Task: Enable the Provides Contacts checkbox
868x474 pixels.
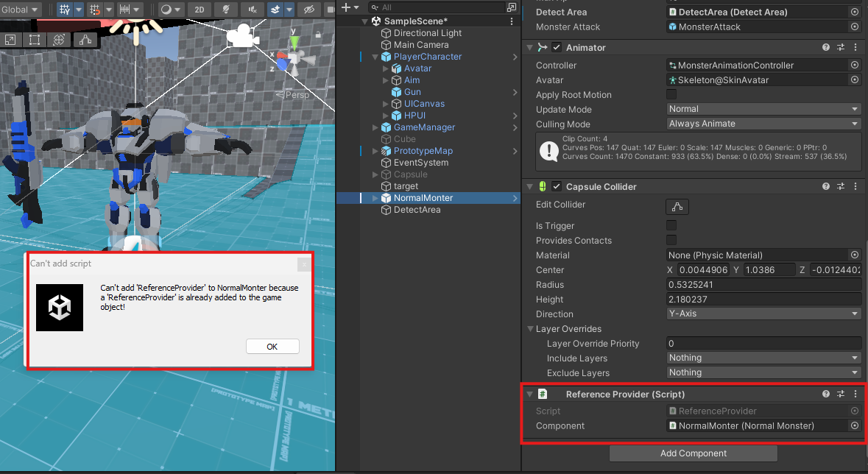Action: click(671, 241)
